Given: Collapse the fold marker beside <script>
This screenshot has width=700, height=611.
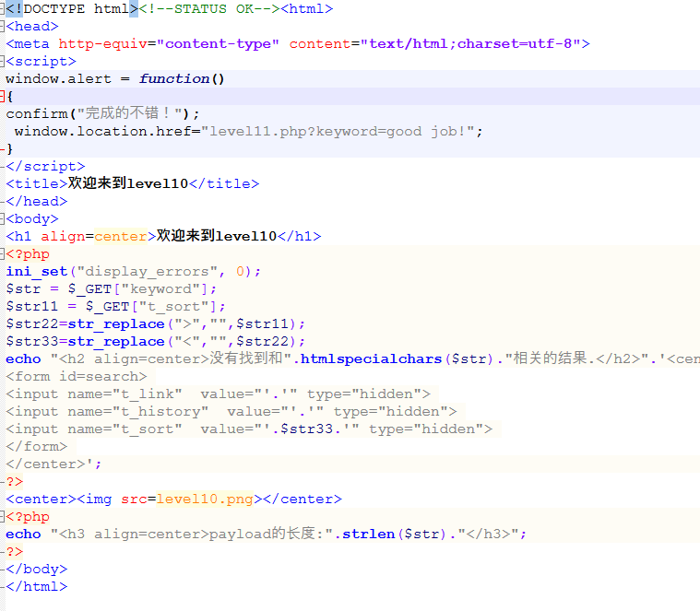Looking at the screenshot, I should tap(2, 61).
